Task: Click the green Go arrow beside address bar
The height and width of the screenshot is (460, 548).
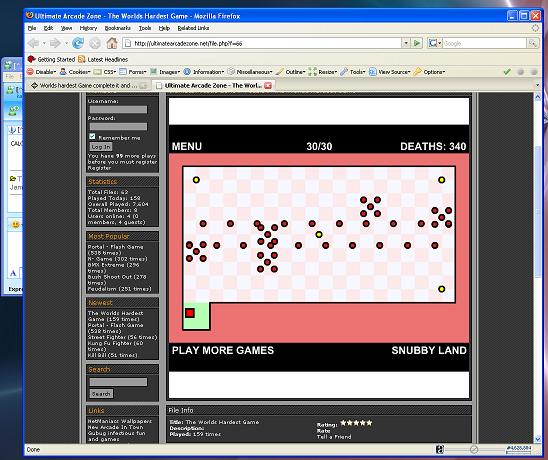Action: click(x=417, y=43)
